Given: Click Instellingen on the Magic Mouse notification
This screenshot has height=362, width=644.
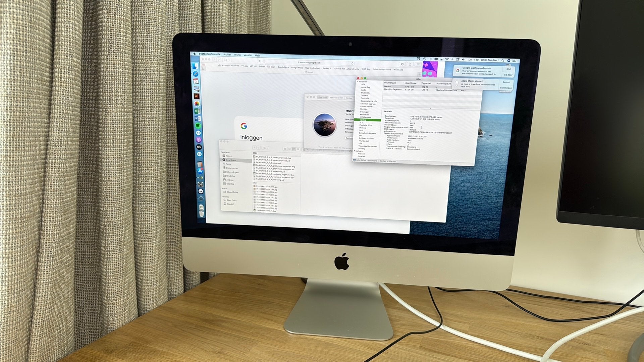Looking at the screenshot, I should pos(505,88).
